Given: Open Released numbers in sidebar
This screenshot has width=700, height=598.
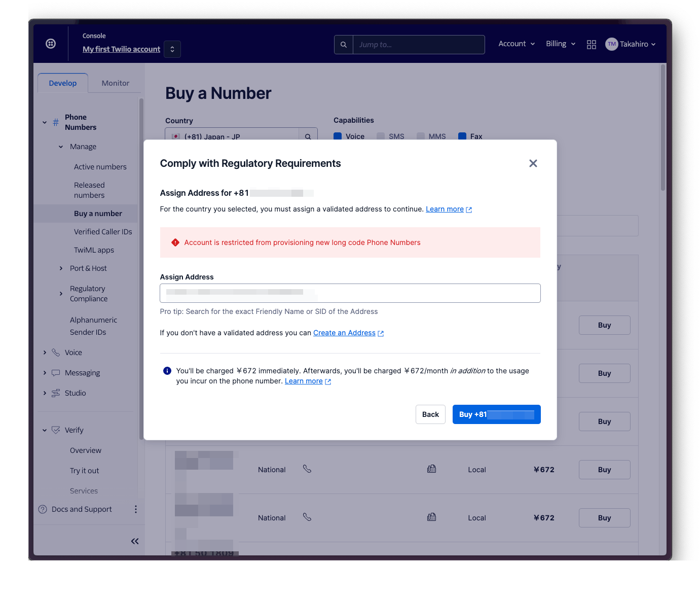Looking at the screenshot, I should tap(89, 190).
